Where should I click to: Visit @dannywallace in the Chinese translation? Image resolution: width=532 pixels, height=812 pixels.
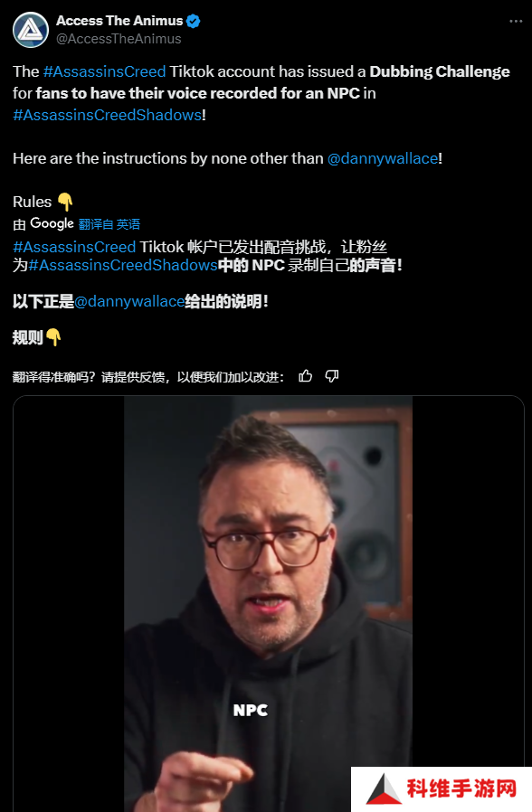pyautogui.click(x=129, y=301)
